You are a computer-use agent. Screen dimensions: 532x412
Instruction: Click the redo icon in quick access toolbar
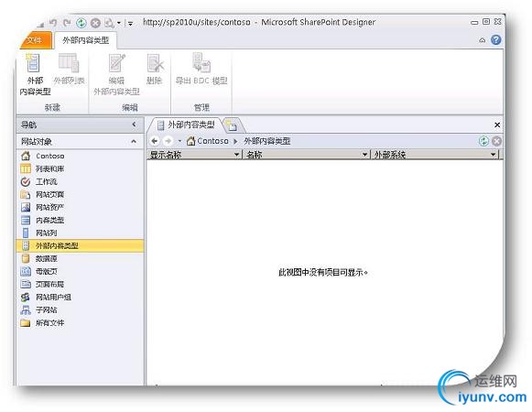pos(67,23)
